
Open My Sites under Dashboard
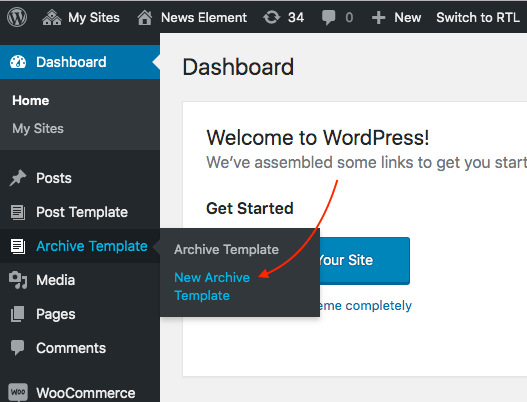point(38,128)
